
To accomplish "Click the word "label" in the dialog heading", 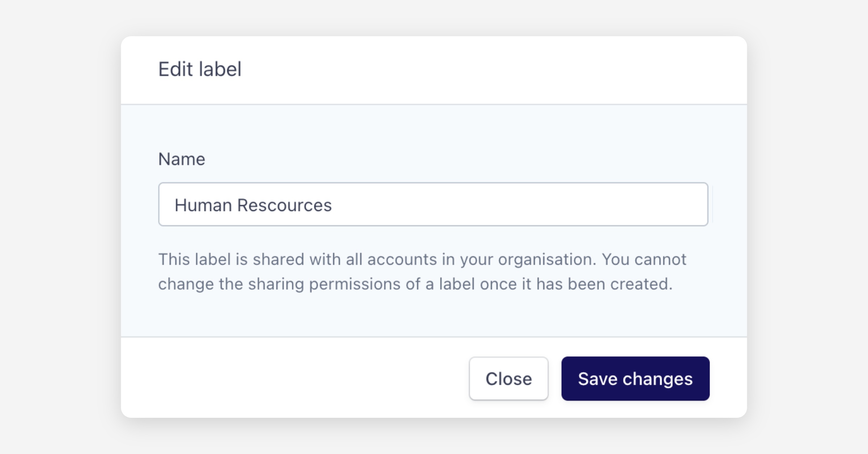I will pos(220,69).
